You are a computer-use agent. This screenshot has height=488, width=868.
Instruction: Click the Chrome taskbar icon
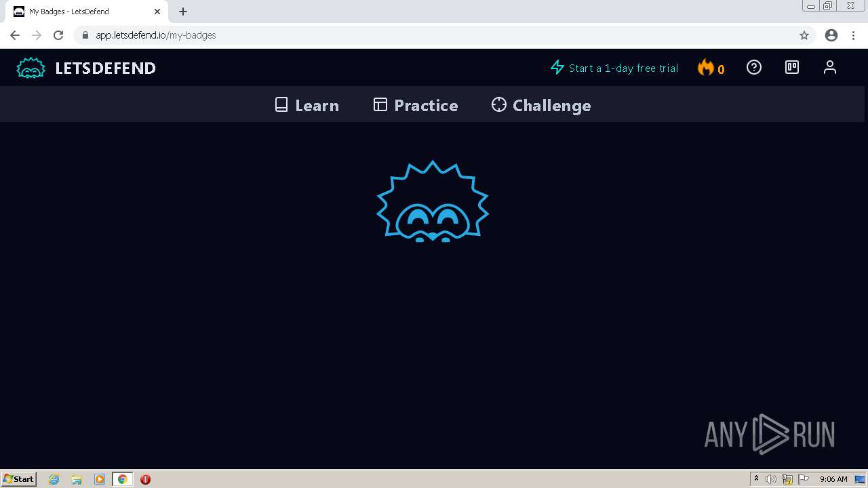(122, 479)
